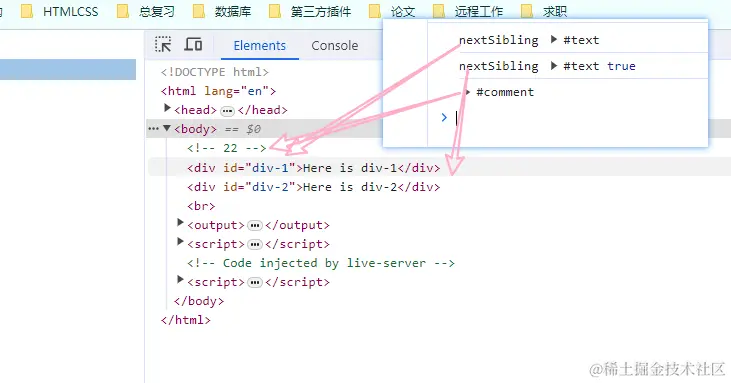Switch to the Console tab

(335, 46)
